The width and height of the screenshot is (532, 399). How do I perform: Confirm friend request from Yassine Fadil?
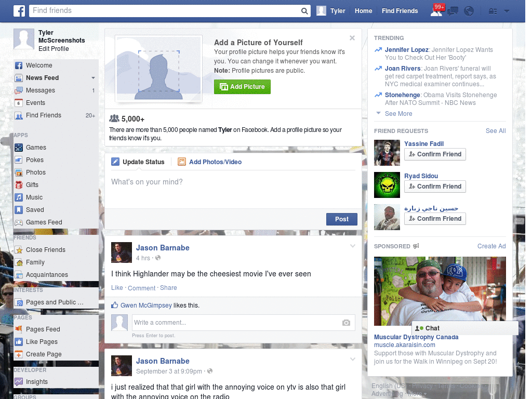435,154
